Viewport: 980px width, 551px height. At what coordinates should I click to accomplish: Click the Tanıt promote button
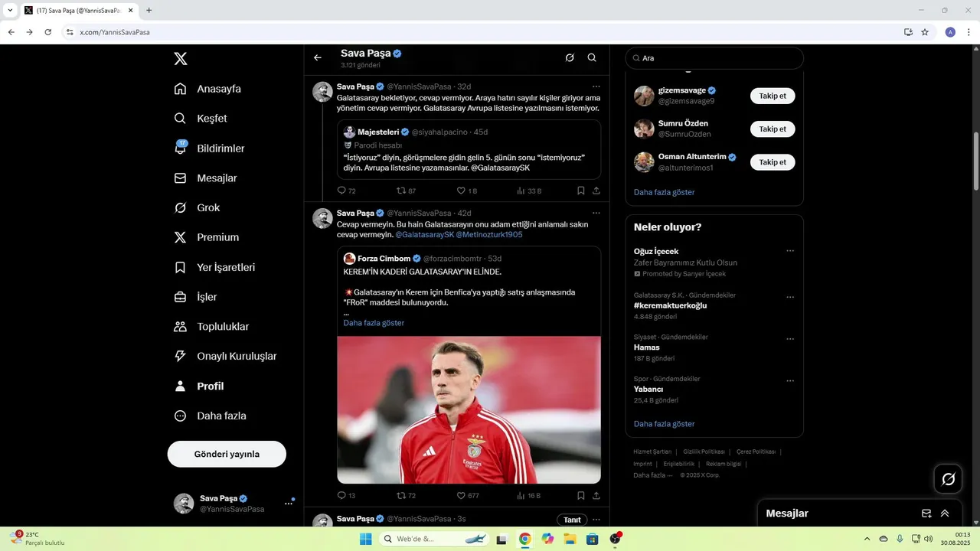(x=572, y=520)
